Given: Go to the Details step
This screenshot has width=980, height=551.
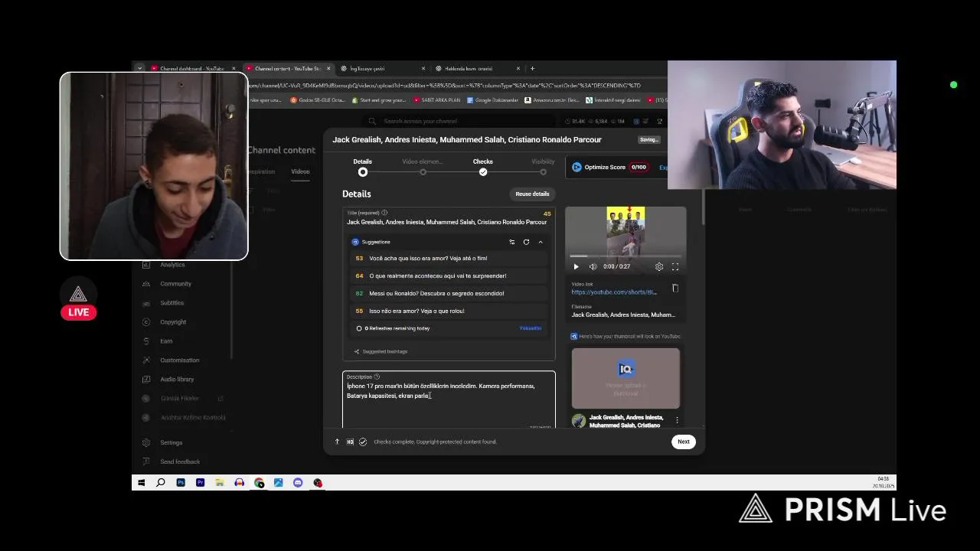Looking at the screenshot, I should (363, 166).
